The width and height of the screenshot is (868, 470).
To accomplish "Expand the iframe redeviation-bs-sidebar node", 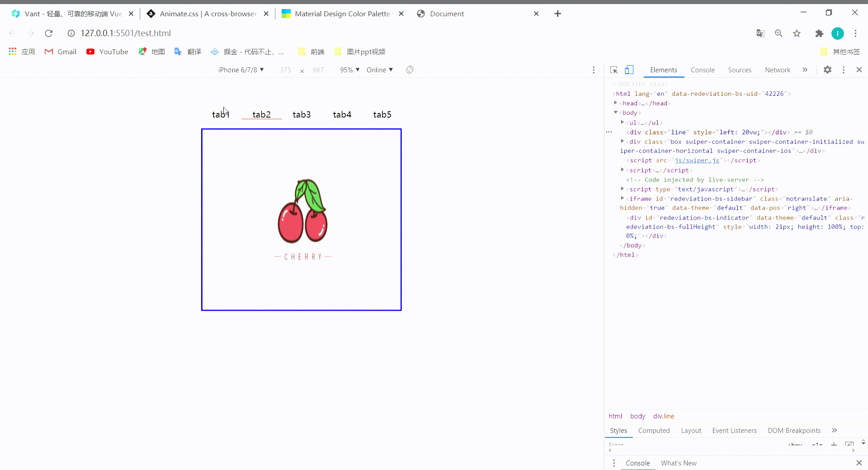I will coord(623,198).
